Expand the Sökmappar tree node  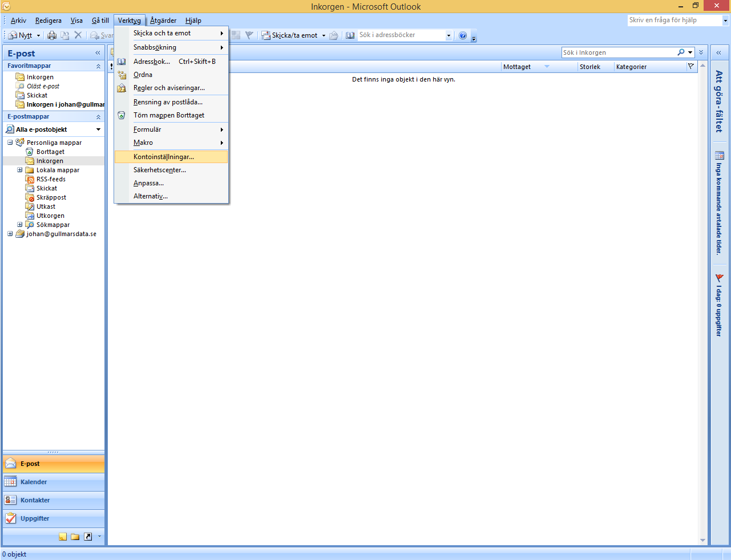19,225
